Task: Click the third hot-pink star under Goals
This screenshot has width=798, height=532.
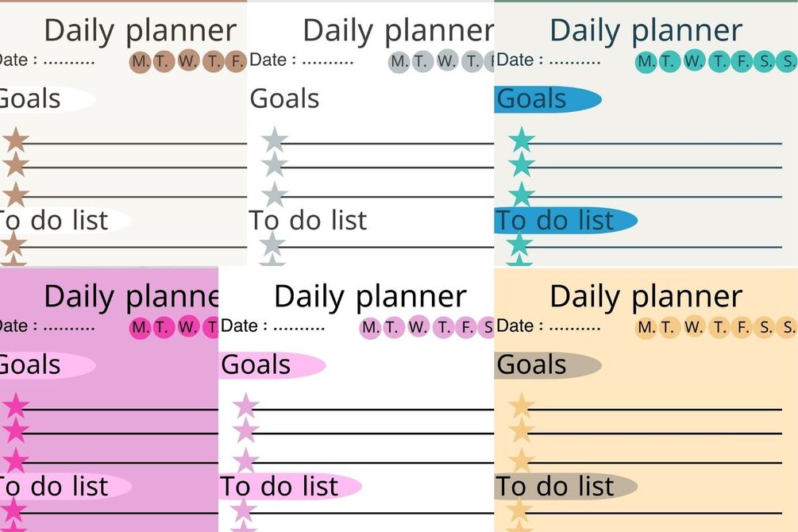Action: (x=16, y=461)
